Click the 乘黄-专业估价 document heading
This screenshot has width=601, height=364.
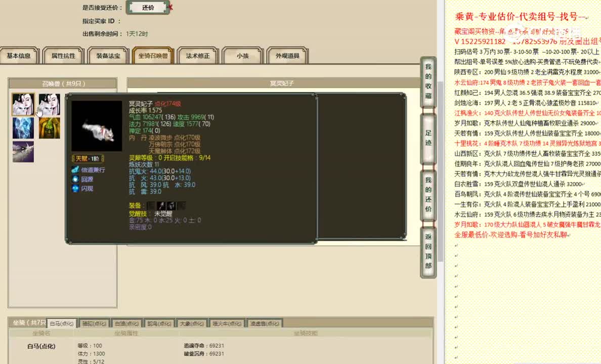[521, 17]
